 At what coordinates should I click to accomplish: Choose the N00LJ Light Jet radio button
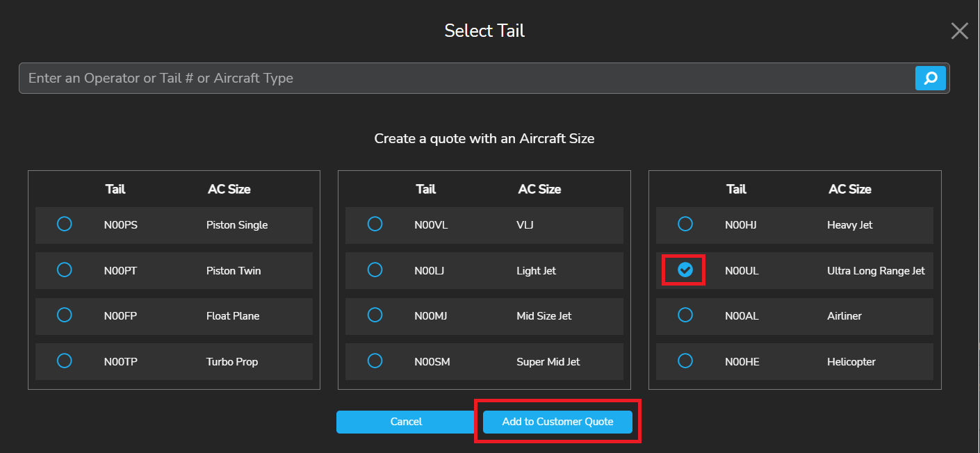click(375, 270)
